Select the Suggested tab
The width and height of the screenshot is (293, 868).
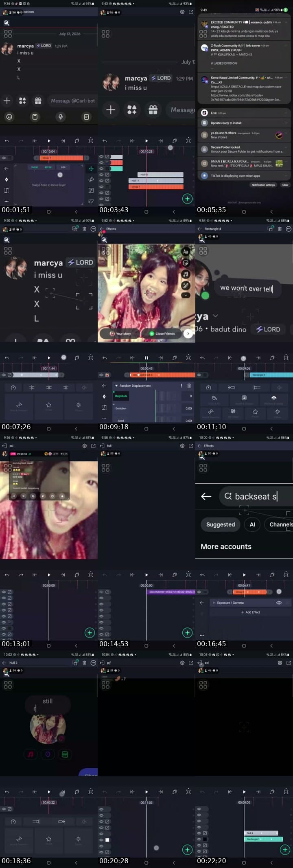[x=221, y=524]
